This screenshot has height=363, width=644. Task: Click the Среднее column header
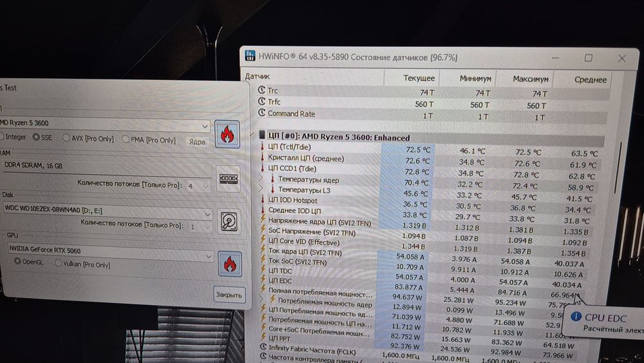click(590, 80)
